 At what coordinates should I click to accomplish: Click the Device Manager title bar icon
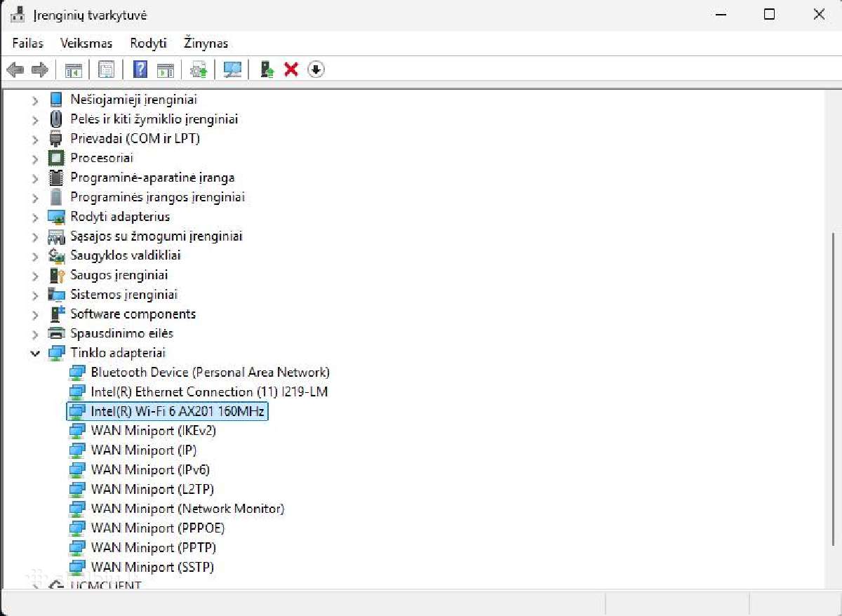(x=19, y=14)
